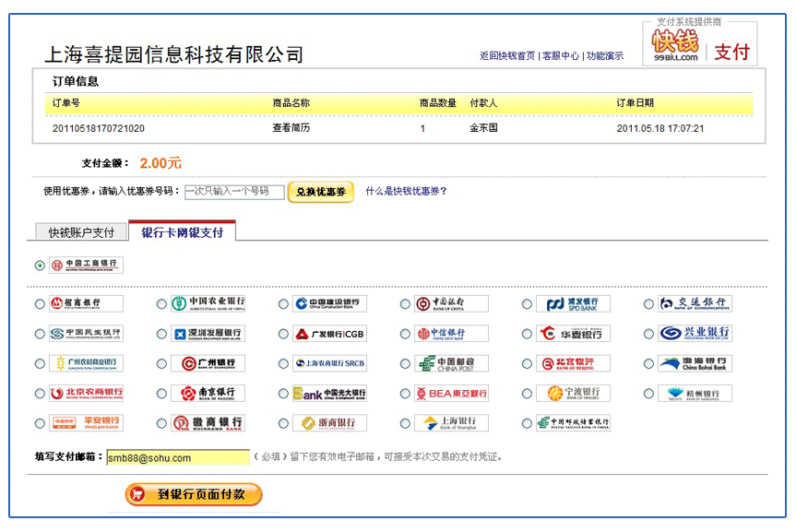The height and width of the screenshot is (532, 796).
Task: Open the 什么是快钱优惠券 link
Action: (406, 192)
